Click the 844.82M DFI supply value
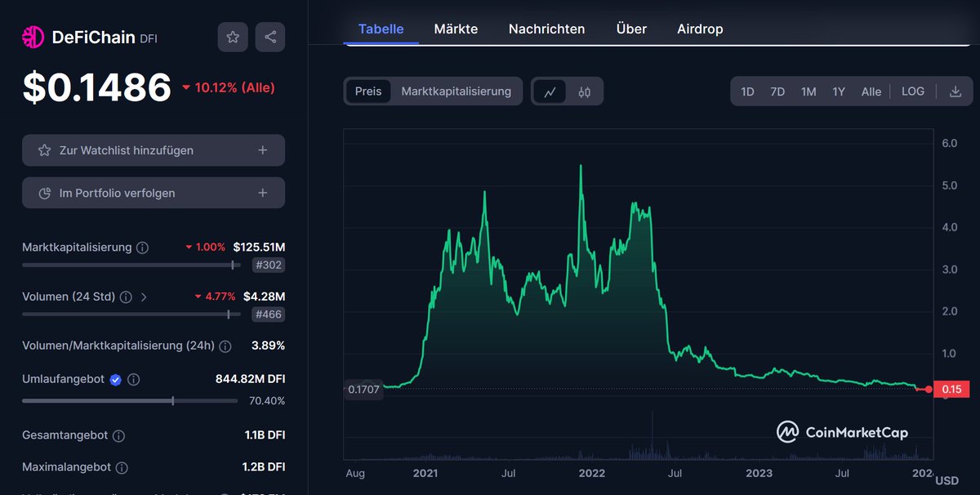This screenshot has height=495, width=980. [249, 379]
